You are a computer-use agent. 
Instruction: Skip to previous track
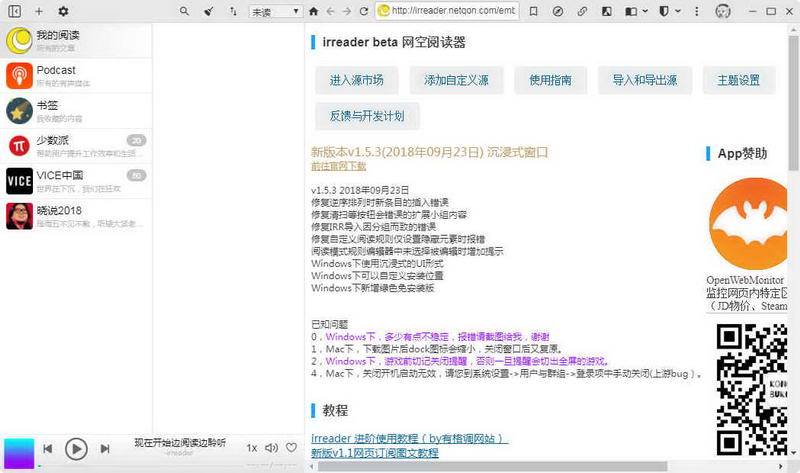[x=47, y=449]
